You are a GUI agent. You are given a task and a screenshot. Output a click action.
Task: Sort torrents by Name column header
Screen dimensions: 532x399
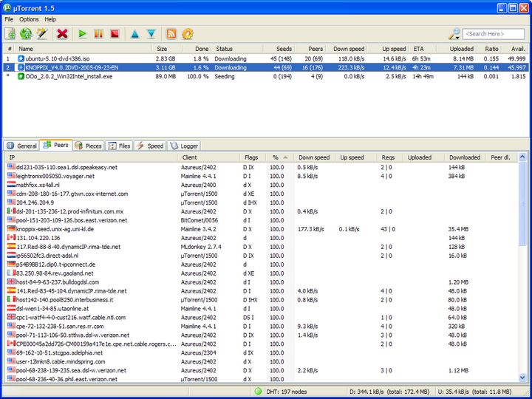click(83, 49)
